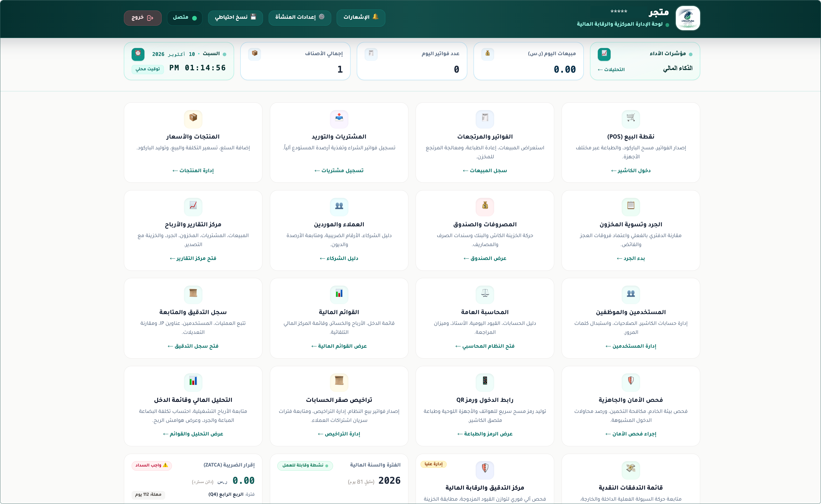Click people icon of العملاء والموردين
The width and height of the screenshot is (821, 504).
tap(339, 207)
